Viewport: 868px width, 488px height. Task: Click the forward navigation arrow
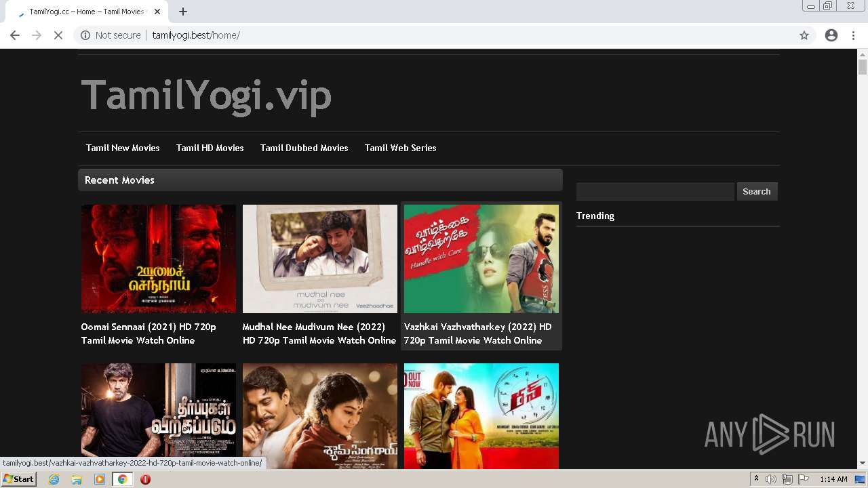click(x=37, y=35)
